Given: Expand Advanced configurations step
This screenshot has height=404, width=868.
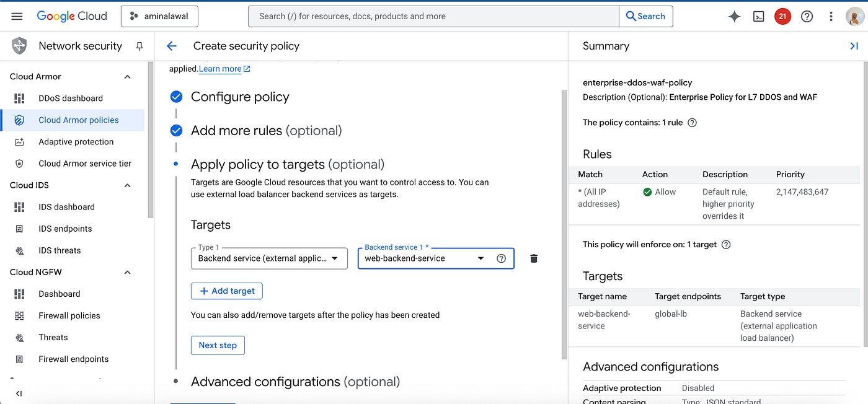Looking at the screenshot, I should 295,382.
